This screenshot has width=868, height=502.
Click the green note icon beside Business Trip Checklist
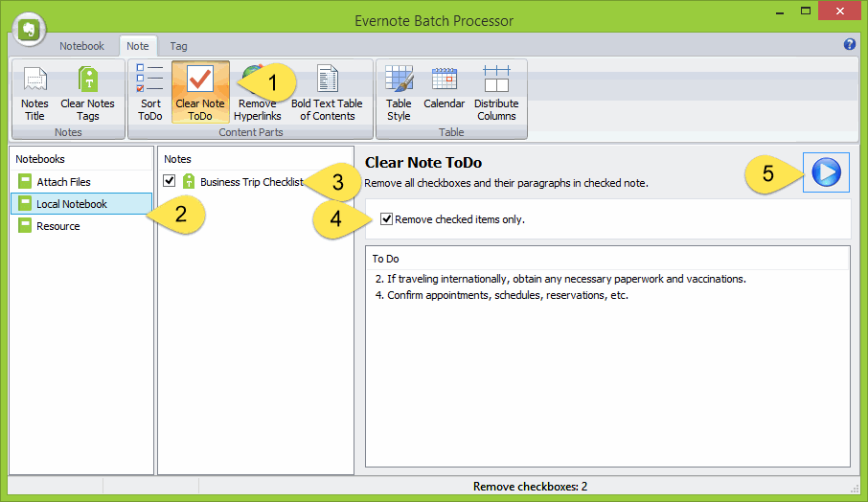coord(189,181)
